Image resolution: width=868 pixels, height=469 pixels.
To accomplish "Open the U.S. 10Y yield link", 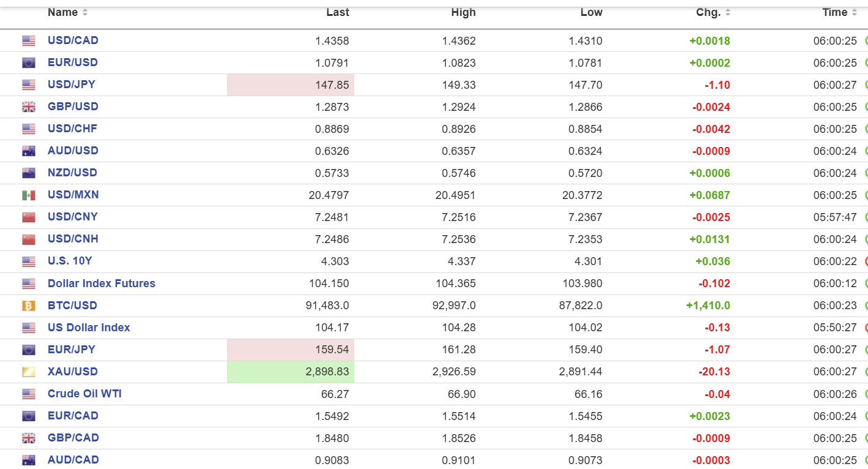I will tap(70, 261).
